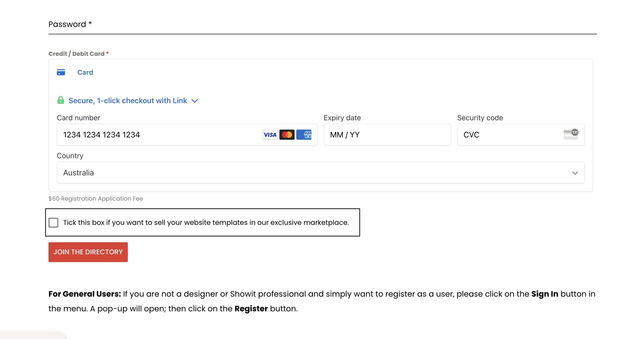644x339 pixels.
Task: Click the Security code CVC field
Action: (x=511, y=135)
